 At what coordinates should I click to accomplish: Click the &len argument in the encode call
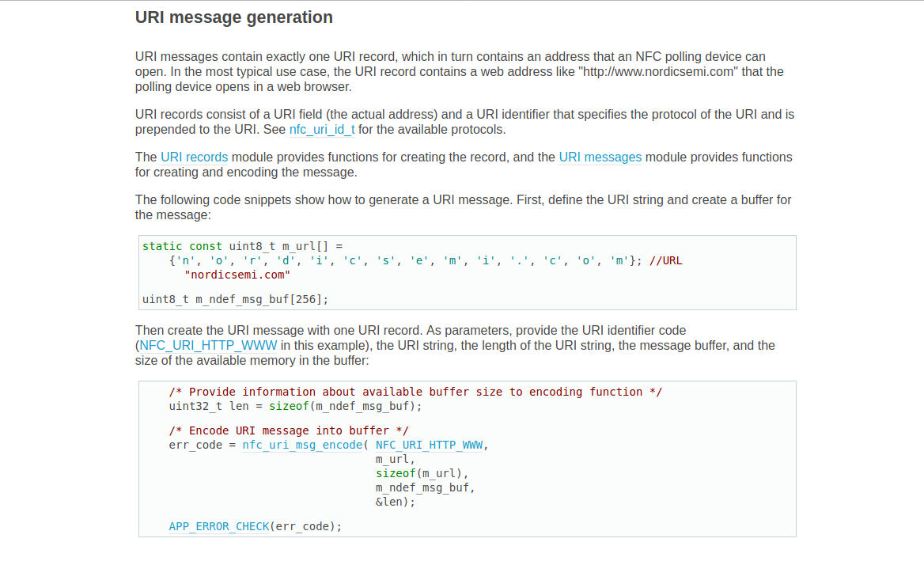click(395, 502)
